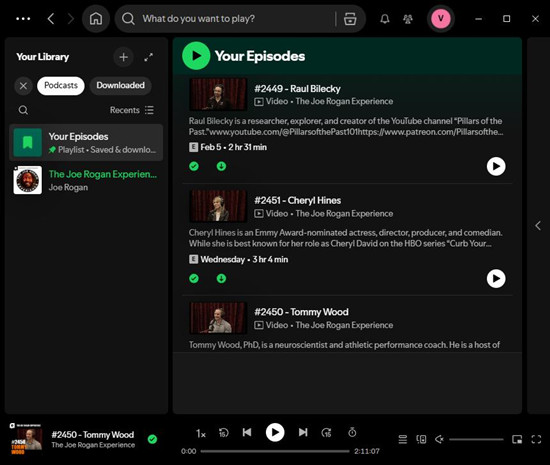The image size is (550, 465).
Task: Click now playing cover art
Action: 26,439
